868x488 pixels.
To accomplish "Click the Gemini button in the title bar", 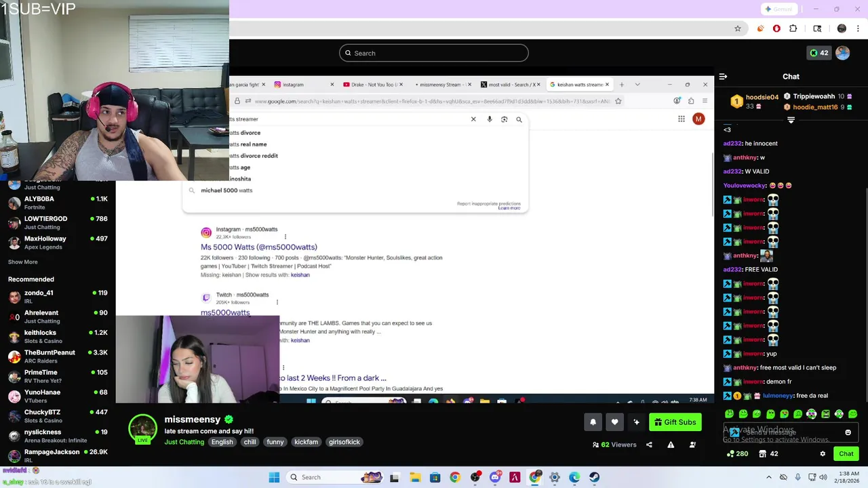I will (x=778, y=9).
